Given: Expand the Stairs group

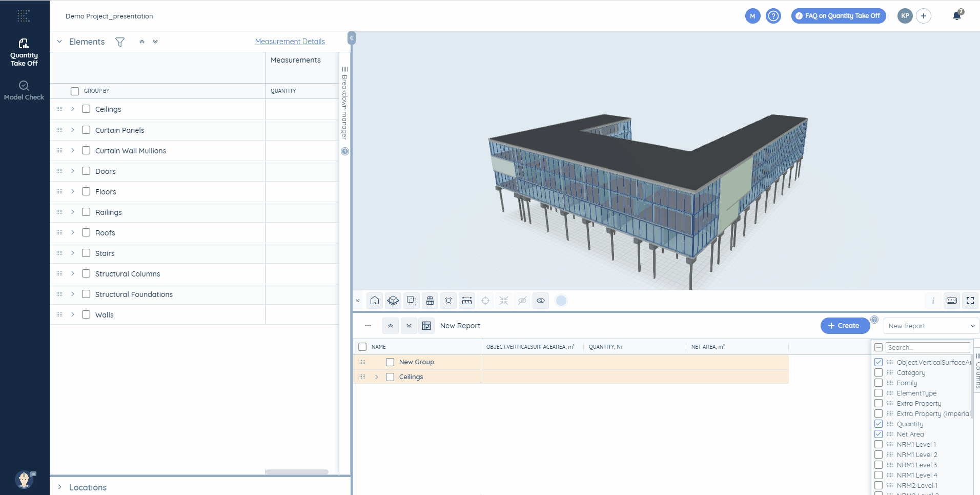Looking at the screenshot, I should click(73, 253).
